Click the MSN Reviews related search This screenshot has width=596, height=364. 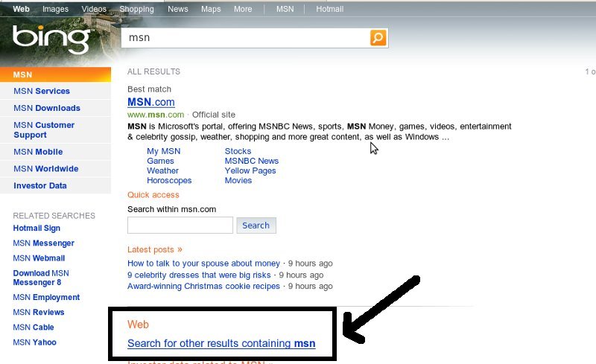click(x=39, y=313)
